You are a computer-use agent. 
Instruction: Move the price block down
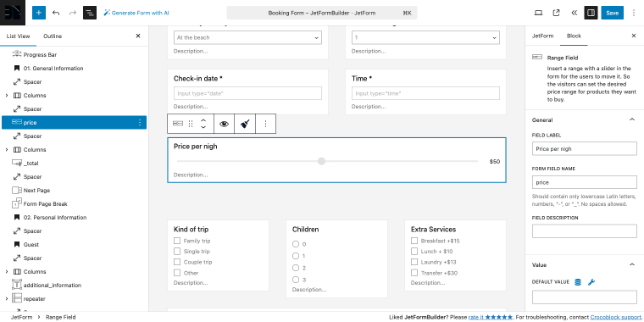pyautogui.click(x=203, y=127)
